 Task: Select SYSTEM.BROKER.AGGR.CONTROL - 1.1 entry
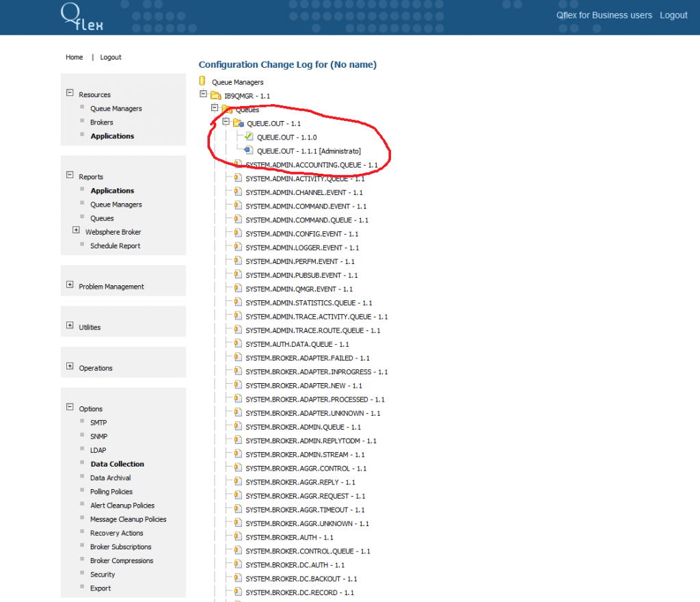pos(306,469)
